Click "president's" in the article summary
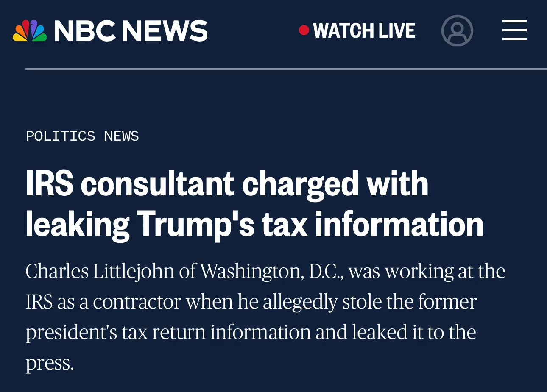547x392 pixels. [71, 332]
